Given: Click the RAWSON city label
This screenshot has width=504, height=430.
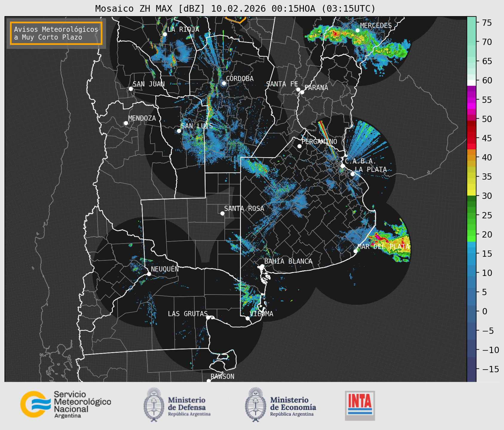Looking at the screenshot, I should [x=222, y=376].
